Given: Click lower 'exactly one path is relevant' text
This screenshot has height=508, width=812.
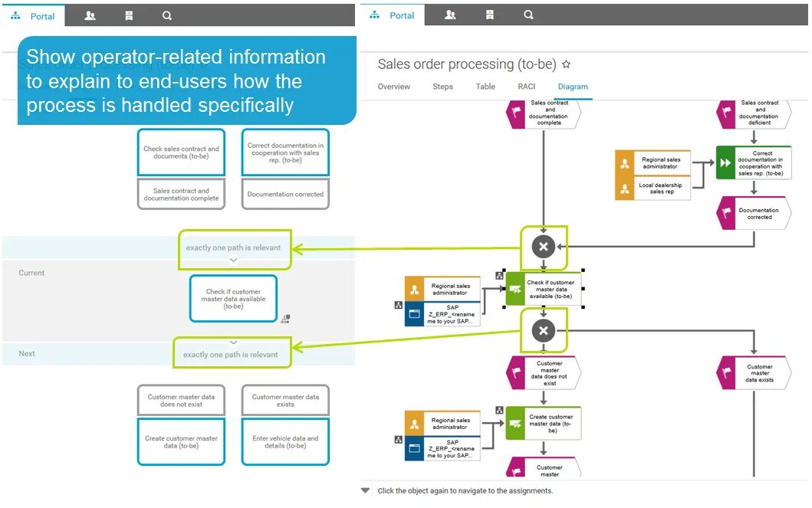Looking at the screenshot, I should click(x=231, y=354).
